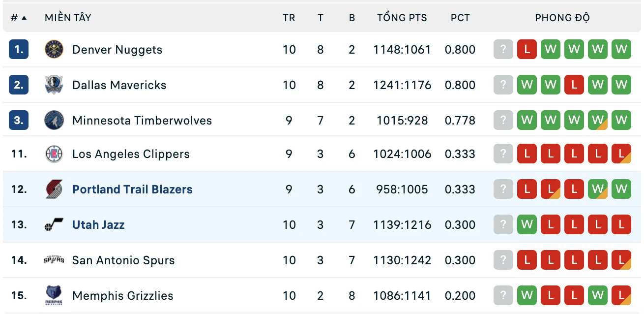Click the PHONG ĐỘ form header

[562, 18]
